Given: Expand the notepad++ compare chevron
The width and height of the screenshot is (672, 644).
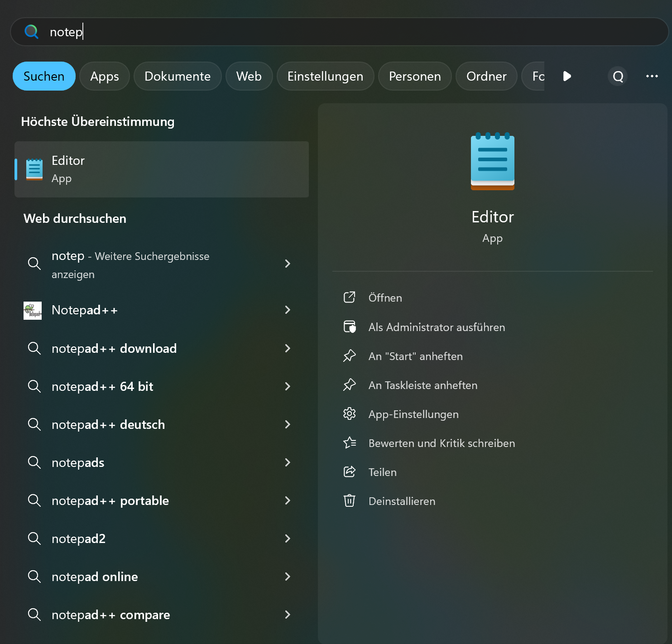Looking at the screenshot, I should pos(288,615).
